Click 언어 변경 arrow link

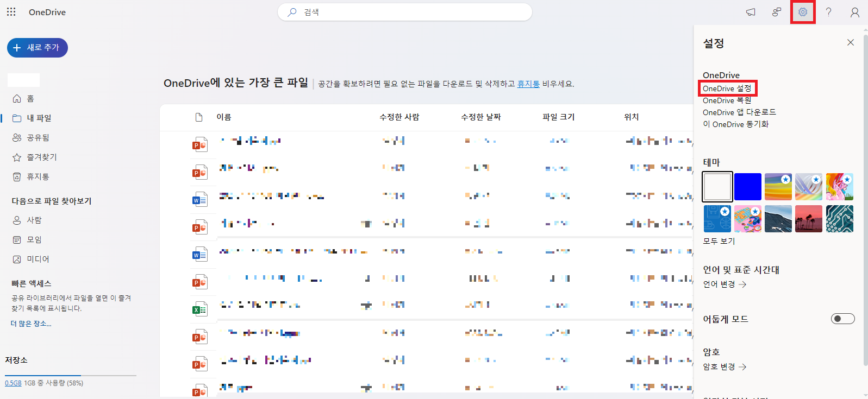tap(725, 284)
